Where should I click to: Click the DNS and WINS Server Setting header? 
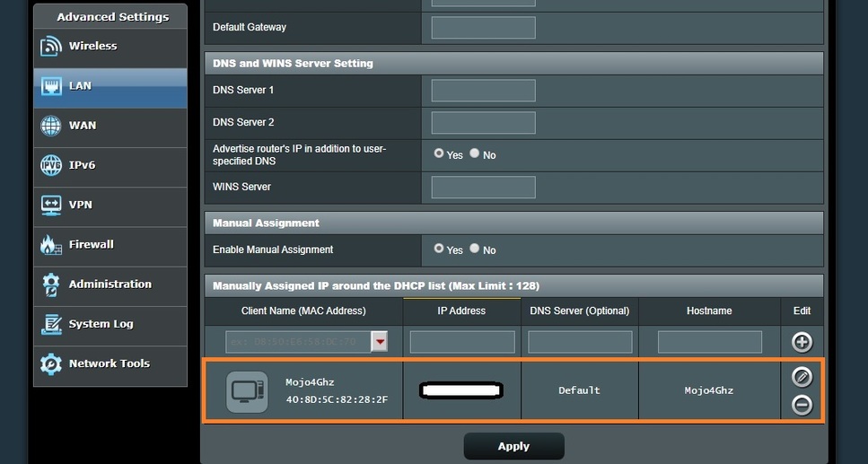pos(513,64)
